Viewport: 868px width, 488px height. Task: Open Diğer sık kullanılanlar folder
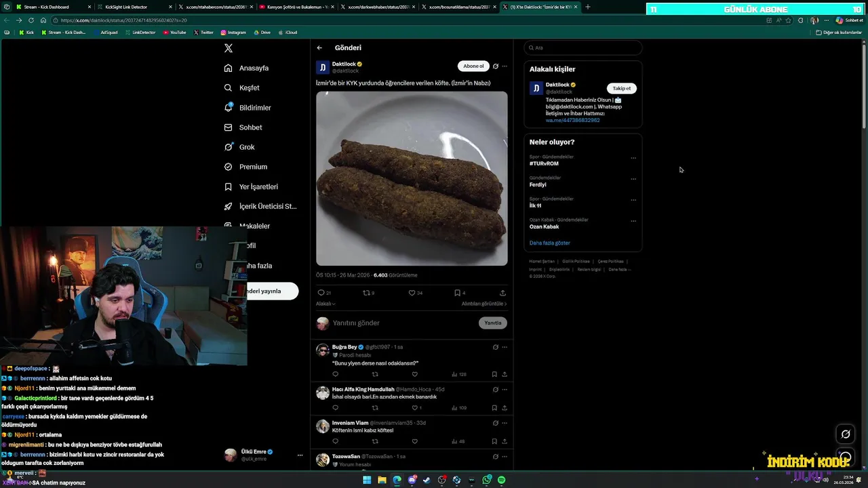[839, 33]
